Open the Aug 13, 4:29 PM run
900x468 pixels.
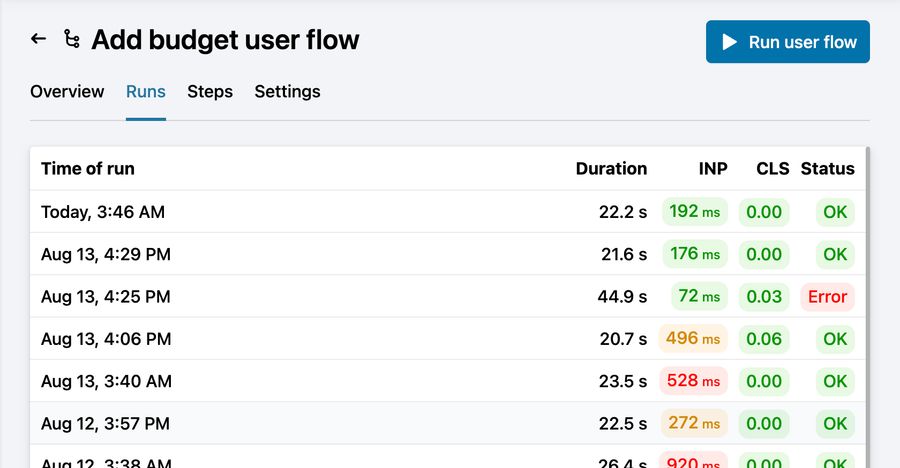click(x=106, y=254)
